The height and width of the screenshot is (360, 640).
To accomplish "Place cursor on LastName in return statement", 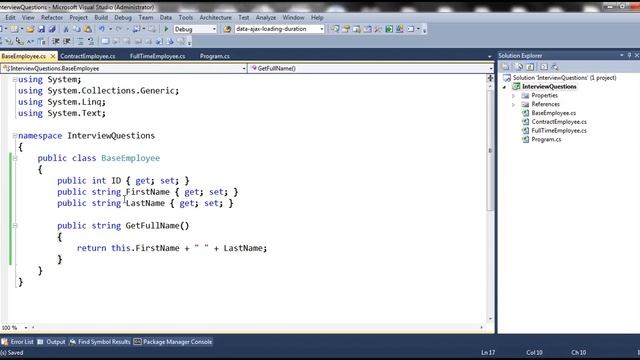I will coord(243,248).
